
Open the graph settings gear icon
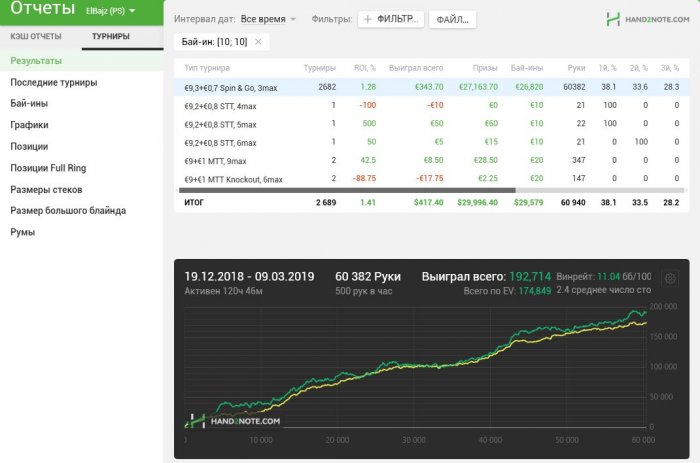click(x=670, y=278)
